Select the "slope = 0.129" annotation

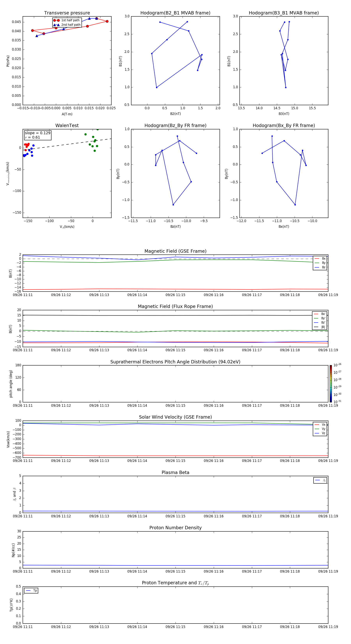pos(37,133)
